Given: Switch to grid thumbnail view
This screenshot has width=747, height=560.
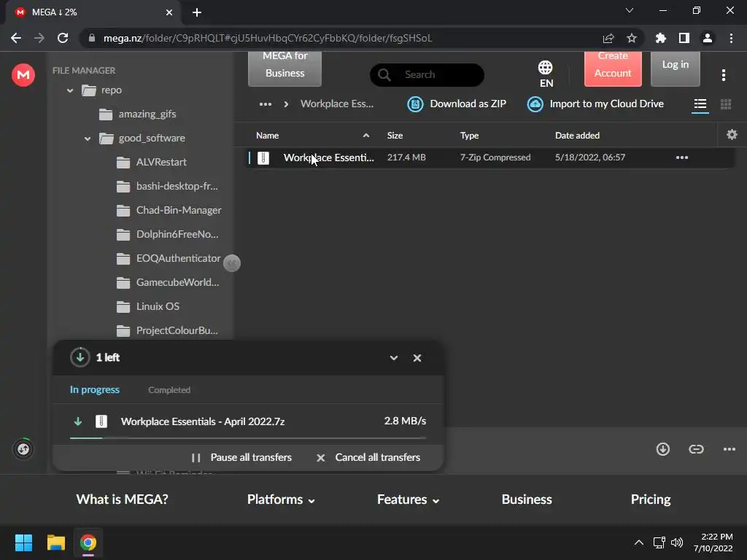Looking at the screenshot, I should pos(726,104).
